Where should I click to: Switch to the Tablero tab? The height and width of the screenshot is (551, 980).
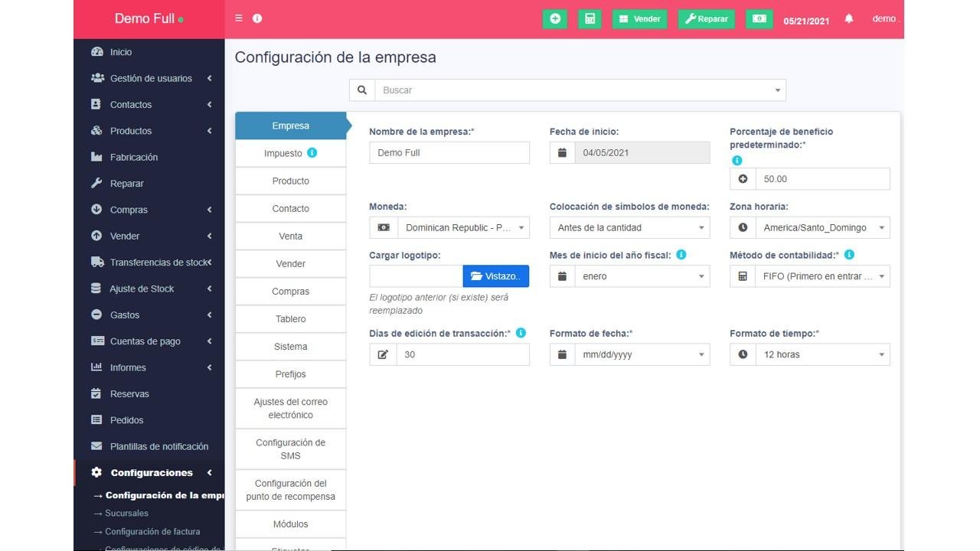point(291,319)
